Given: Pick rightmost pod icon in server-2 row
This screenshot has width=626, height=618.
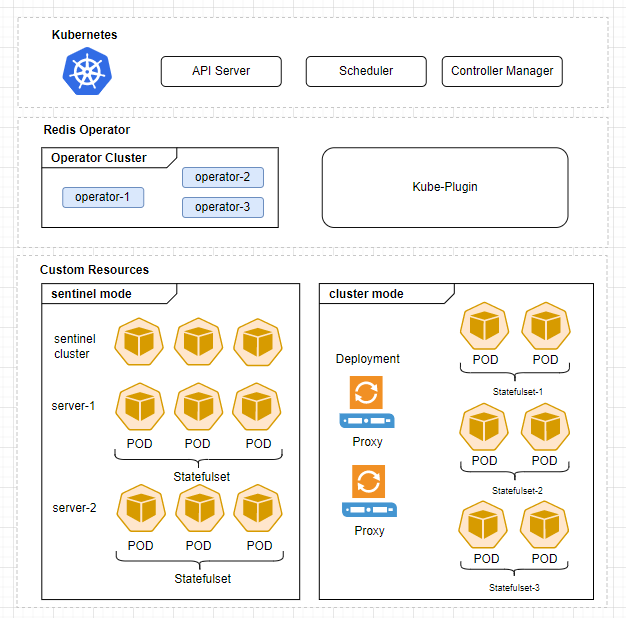Looking at the screenshot, I should tap(258, 508).
